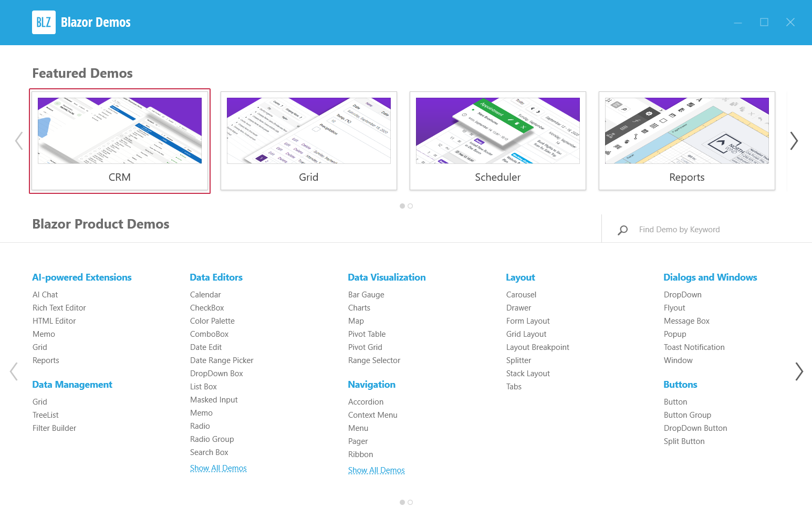Open the Reports featured demo card
The width and height of the screenshot is (812, 517).
click(686, 141)
